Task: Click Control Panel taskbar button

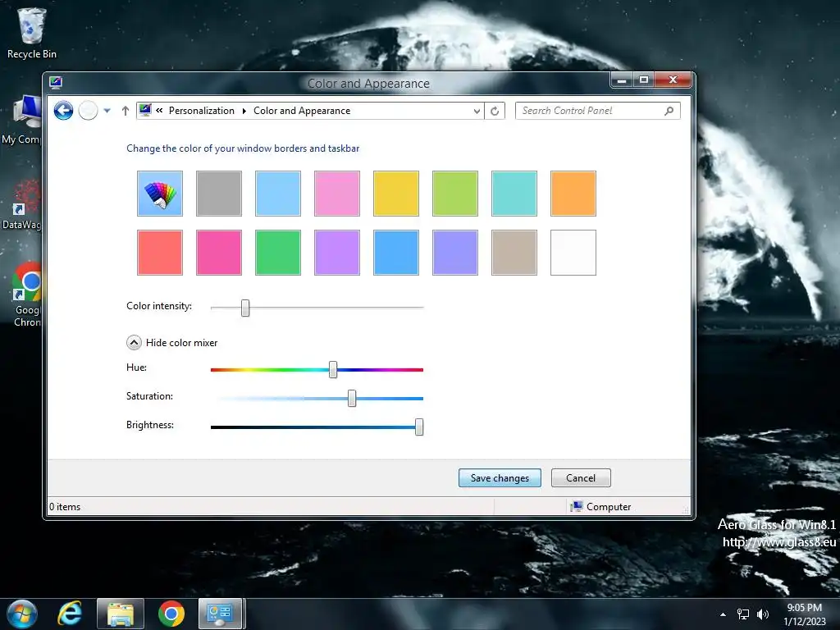Action: point(221,614)
